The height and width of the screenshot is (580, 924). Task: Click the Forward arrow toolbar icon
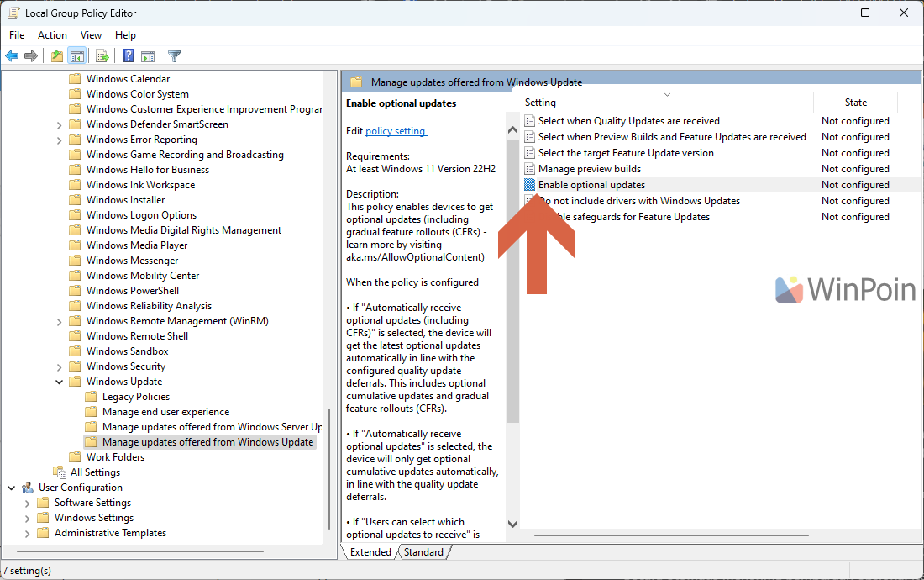pos(31,56)
